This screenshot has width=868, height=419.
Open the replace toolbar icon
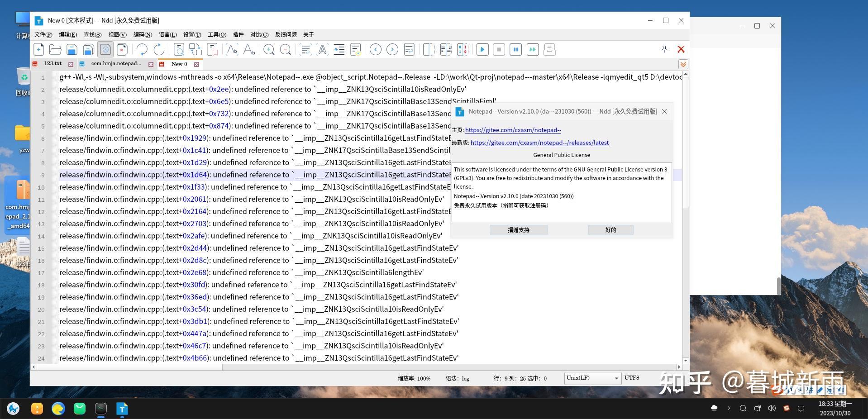pyautogui.click(x=196, y=49)
